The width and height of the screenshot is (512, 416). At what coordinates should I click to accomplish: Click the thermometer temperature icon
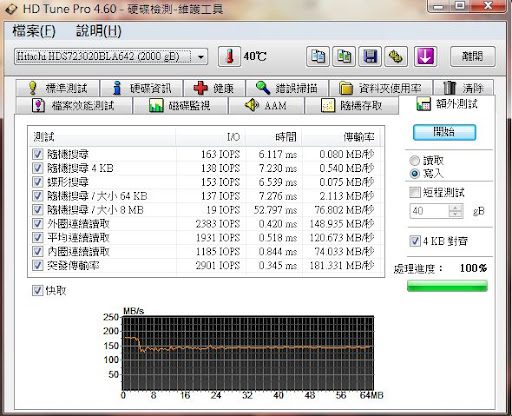pyautogui.click(x=229, y=56)
